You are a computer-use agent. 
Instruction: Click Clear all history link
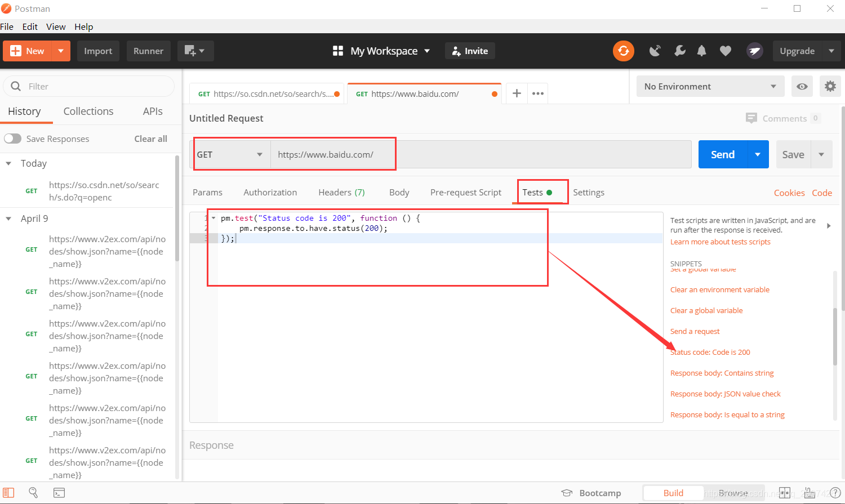[150, 139]
